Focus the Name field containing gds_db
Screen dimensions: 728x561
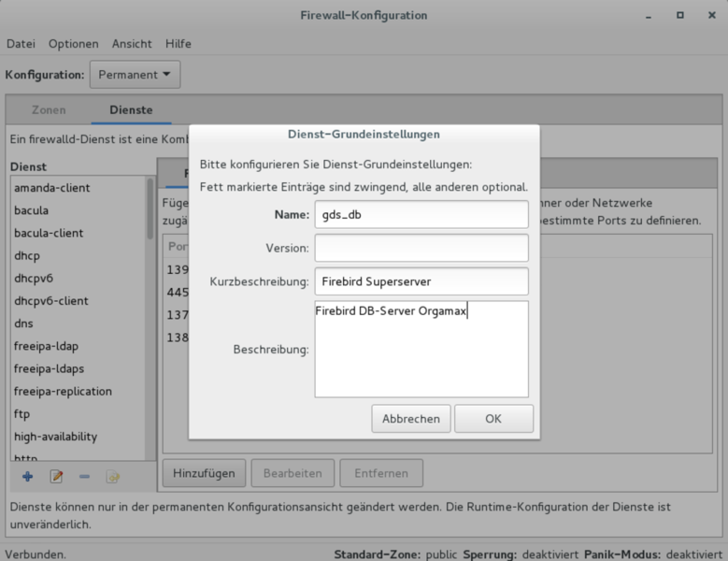[x=421, y=214]
